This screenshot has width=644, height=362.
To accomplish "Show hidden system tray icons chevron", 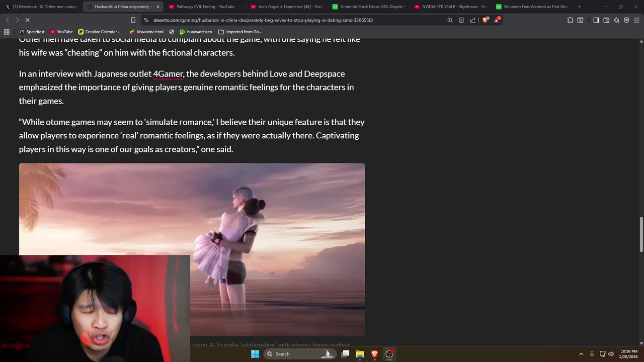I will (581, 354).
